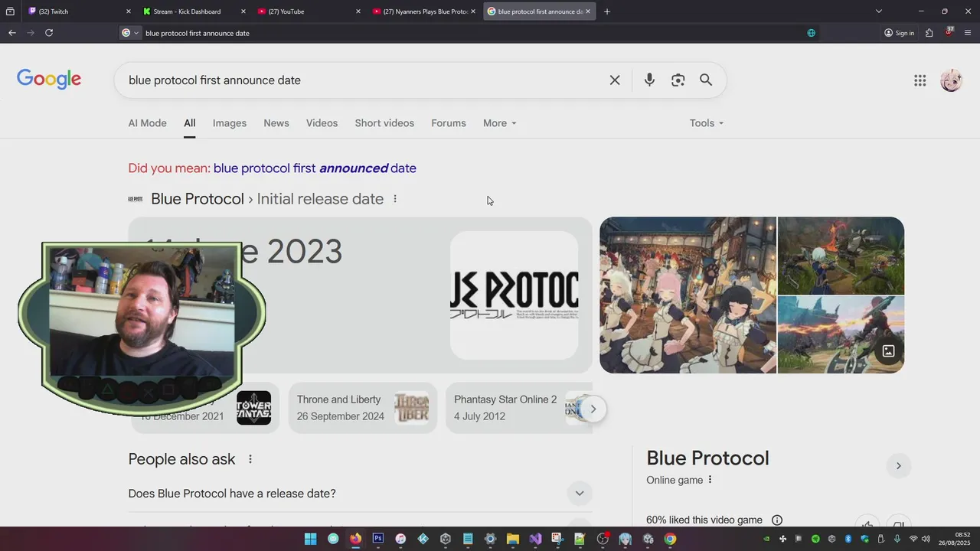Click the 'blue protocol first announced date' suggestion
This screenshot has width=980, height=551.
point(315,168)
